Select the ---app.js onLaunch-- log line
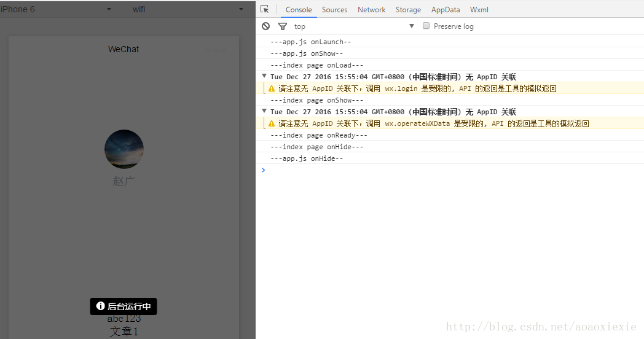Image resolution: width=644 pixels, height=339 pixels. [x=310, y=42]
